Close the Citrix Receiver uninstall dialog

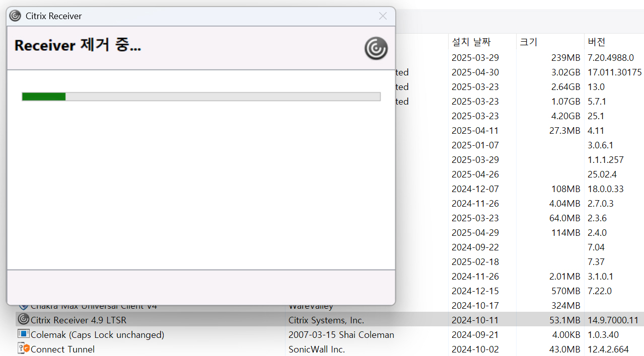coord(383,16)
